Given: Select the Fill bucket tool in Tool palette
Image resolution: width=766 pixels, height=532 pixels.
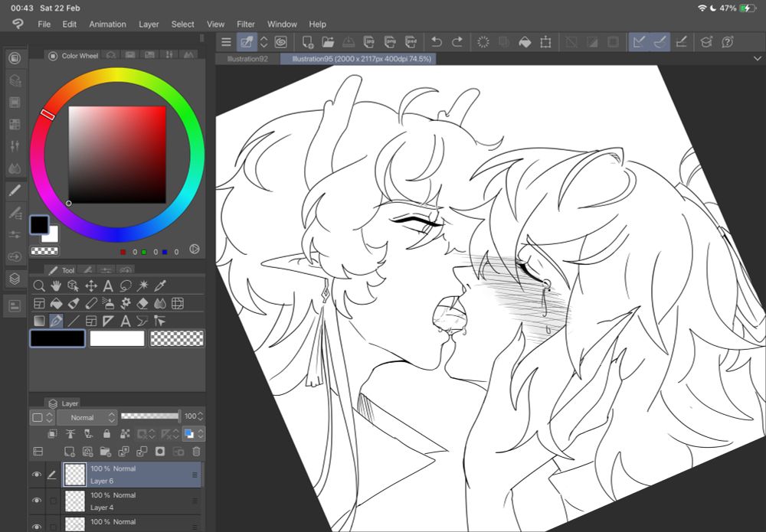Looking at the screenshot, I should tap(56, 304).
